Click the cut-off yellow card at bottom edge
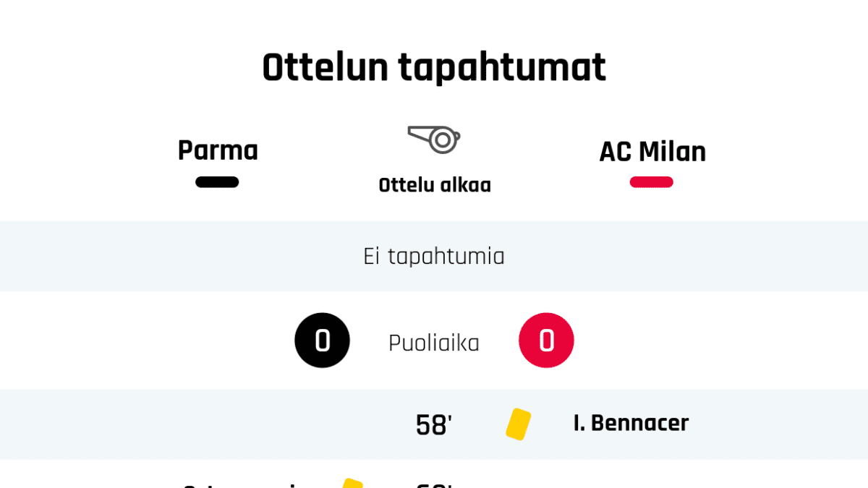This screenshot has width=868, height=488. [x=352, y=483]
